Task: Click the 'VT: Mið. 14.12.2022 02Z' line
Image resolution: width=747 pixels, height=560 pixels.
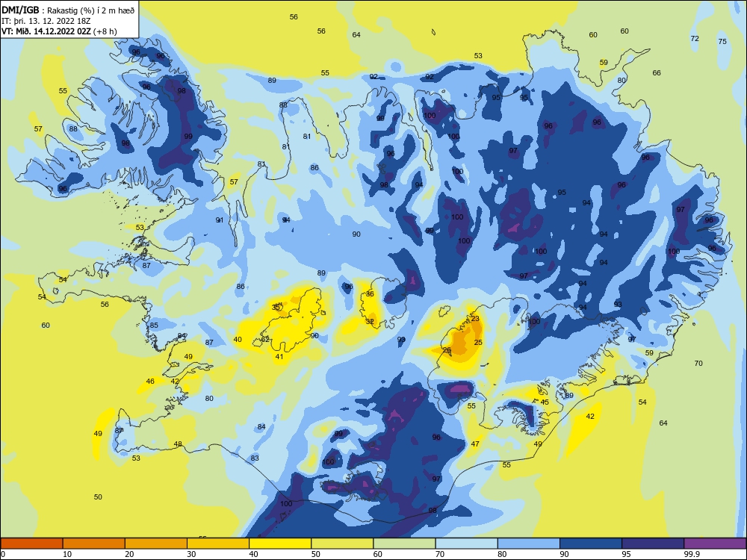Action: 60,31
